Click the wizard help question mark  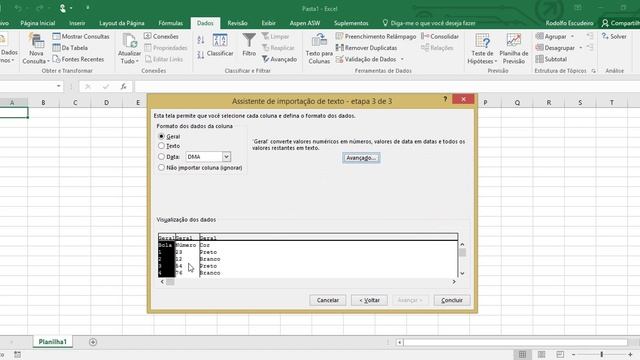click(445, 99)
